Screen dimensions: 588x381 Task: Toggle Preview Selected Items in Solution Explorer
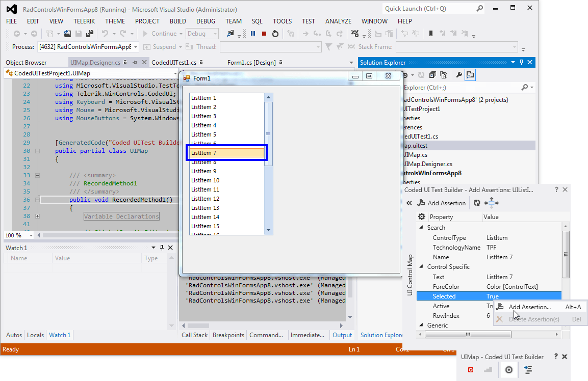(470, 75)
